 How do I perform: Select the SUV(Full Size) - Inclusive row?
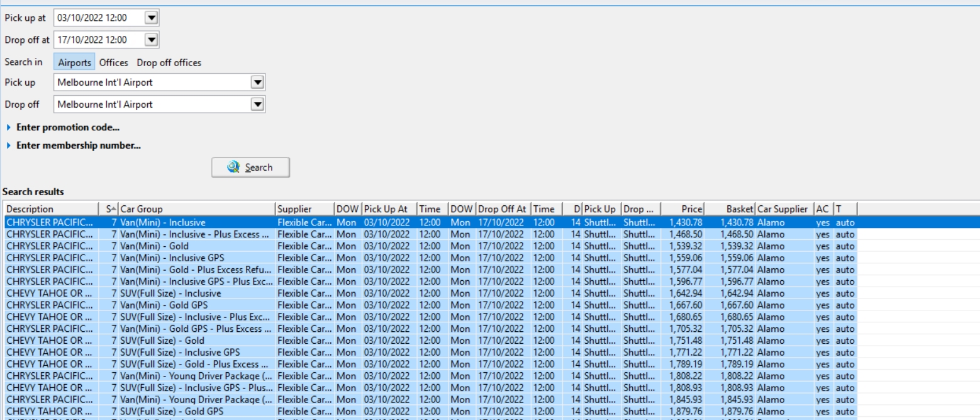492,293
